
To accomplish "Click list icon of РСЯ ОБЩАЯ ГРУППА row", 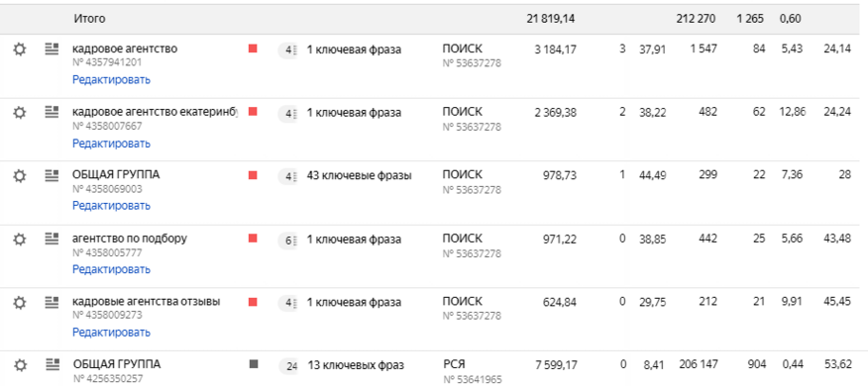I will (53, 364).
